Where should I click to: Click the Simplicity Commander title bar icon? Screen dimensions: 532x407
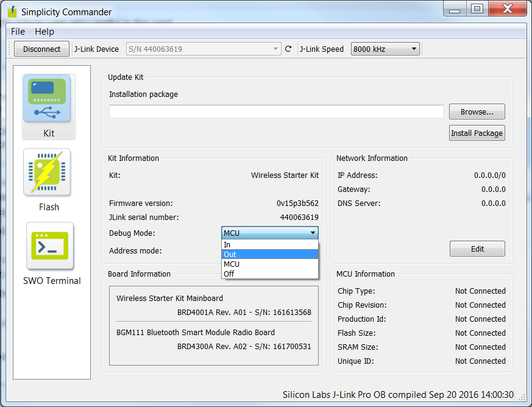12,12
